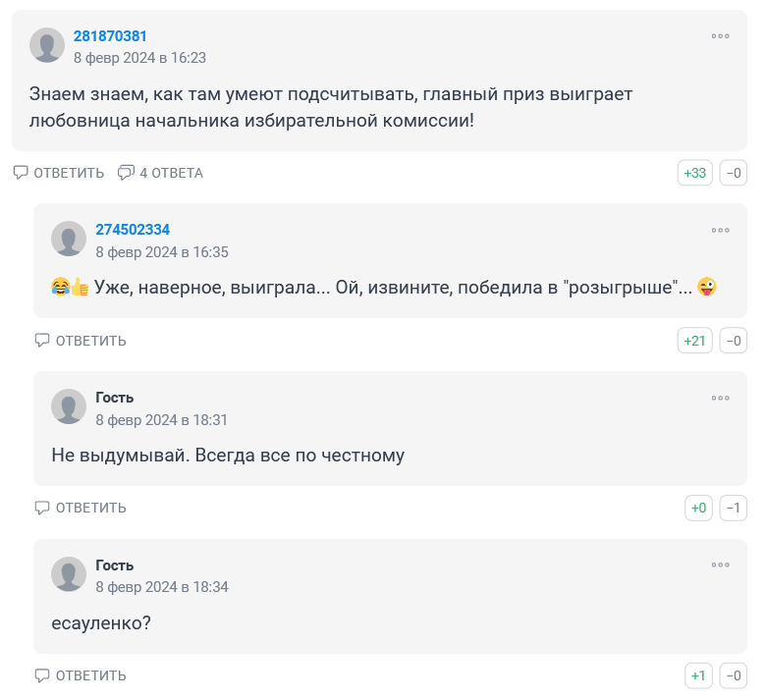The height and width of the screenshot is (700, 766).
Task: Open options menu on "есауленко?" comment
Action: point(721,565)
